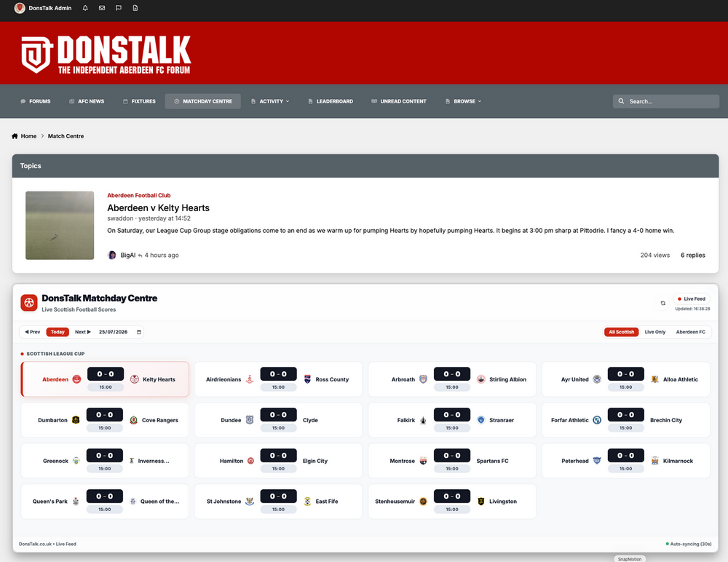The image size is (728, 562).
Task: Open Montrose v Spartans FC match card
Action: (x=452, y=461)
